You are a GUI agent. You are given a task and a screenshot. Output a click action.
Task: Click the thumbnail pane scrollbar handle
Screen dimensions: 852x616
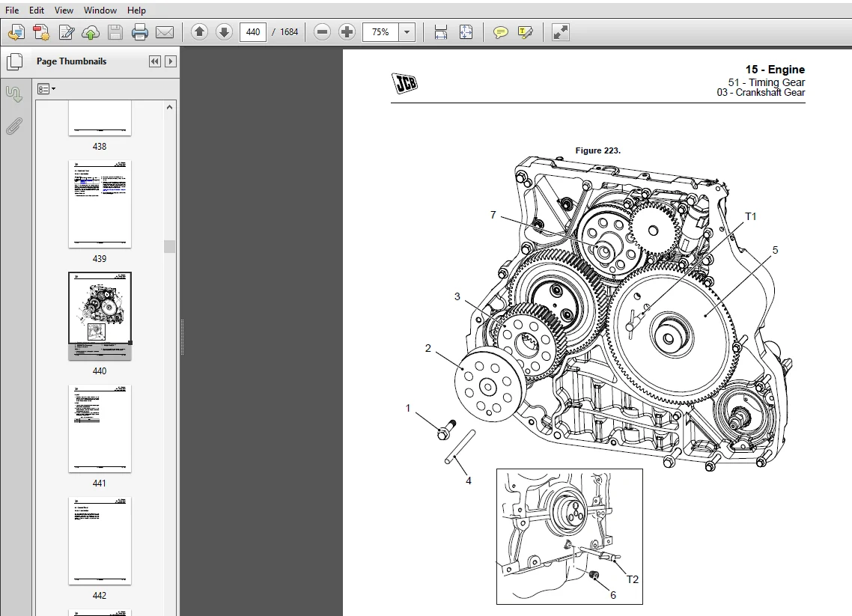click(x=169, y=246)
